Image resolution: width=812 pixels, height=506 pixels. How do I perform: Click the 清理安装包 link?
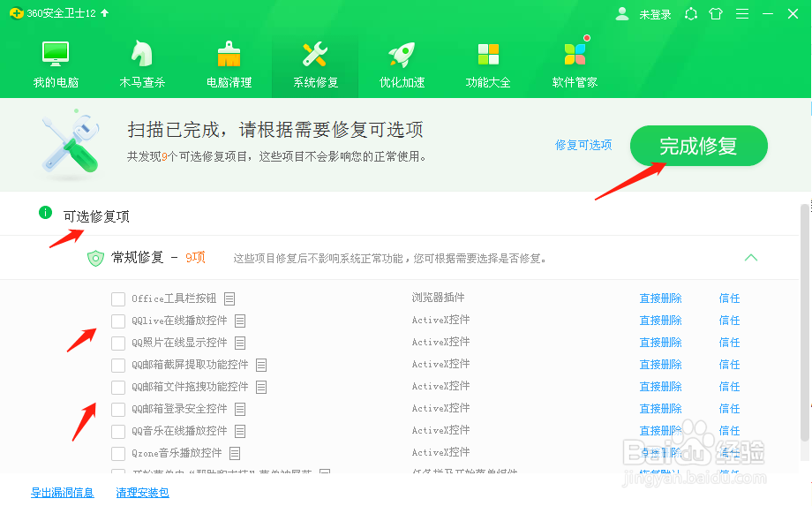coord(142,493)
